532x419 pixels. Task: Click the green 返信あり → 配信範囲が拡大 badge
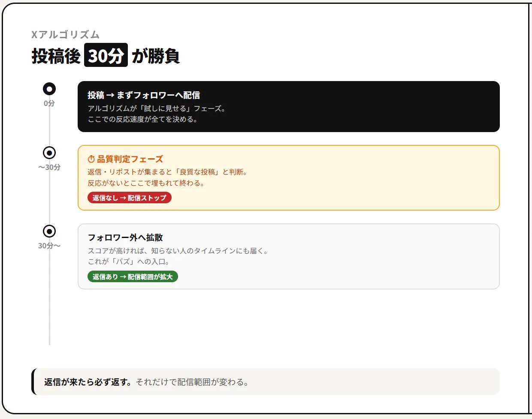pyautogui.click(x=133, y=277)
